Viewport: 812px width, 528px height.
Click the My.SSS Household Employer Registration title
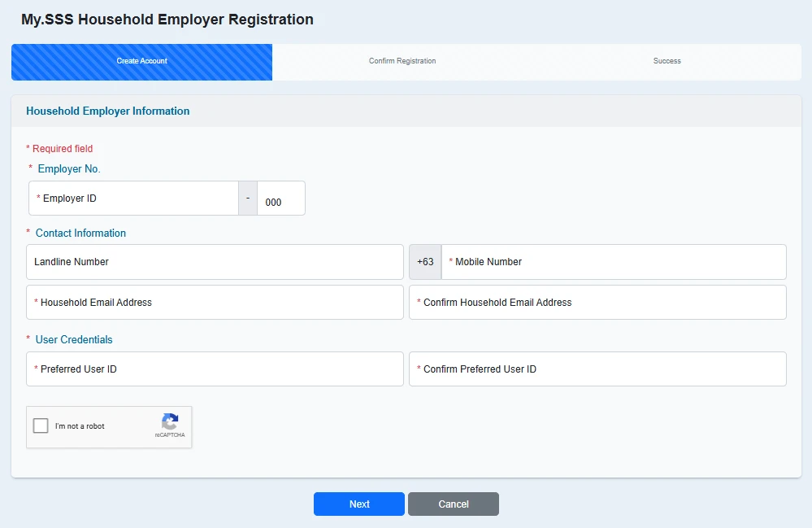167,20
